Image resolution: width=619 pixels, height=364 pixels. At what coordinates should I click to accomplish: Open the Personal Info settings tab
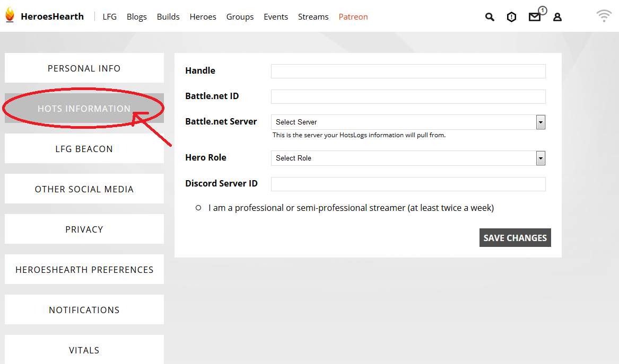tap(84, 68)
